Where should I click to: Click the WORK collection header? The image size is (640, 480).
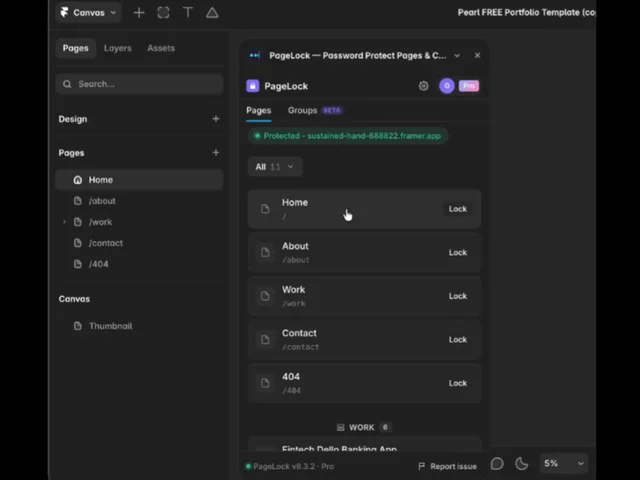(364, 427)
